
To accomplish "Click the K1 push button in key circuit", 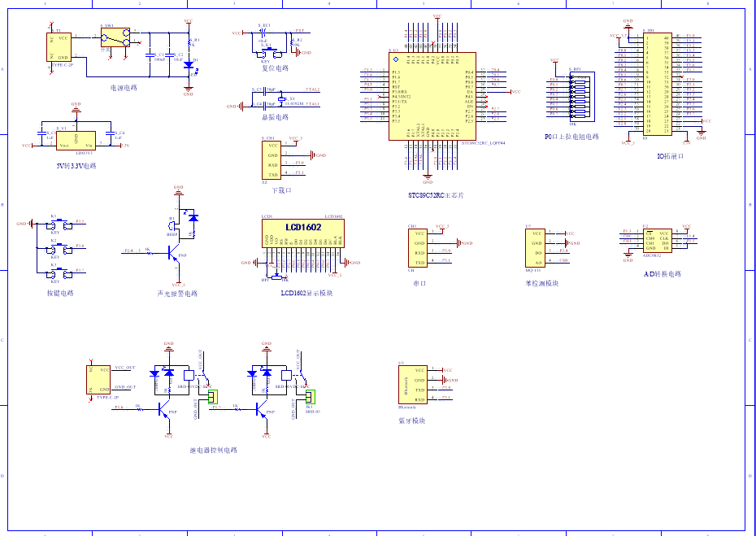I will point(59,224).
